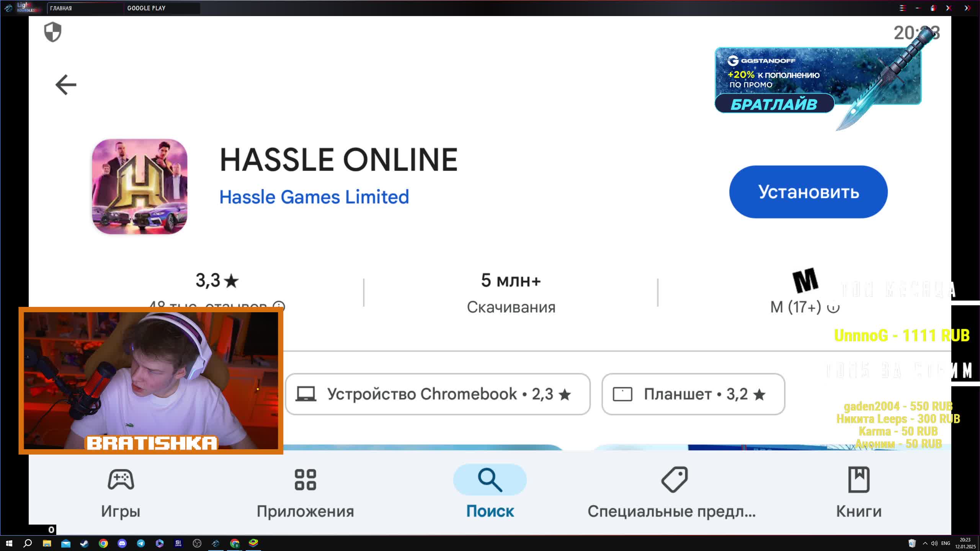Screen dimensions: 980x551
Task: Click the laptop icon in the Chromebook chip
Action: [306, 394]
